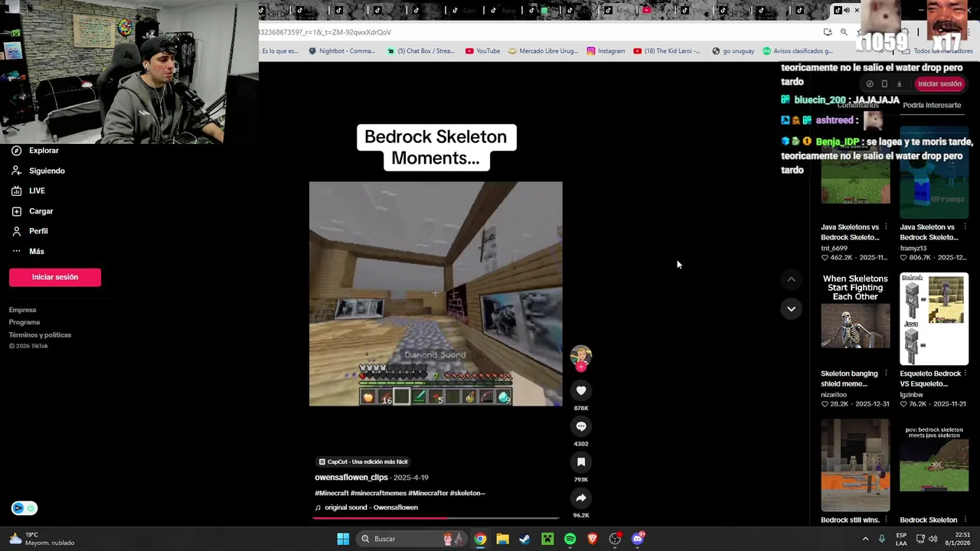Open the Bedrock still wins video thumbnail

tap(855, 465)
